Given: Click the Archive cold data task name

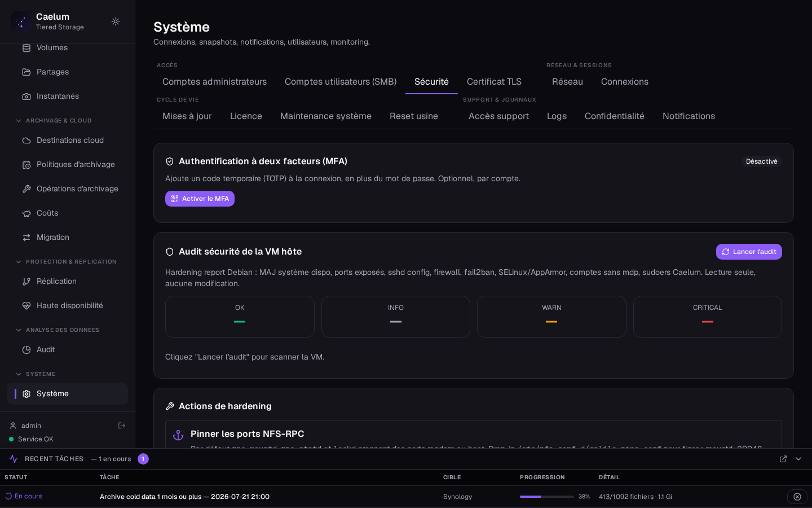Looking at the screenshot, I should [184, 497].
